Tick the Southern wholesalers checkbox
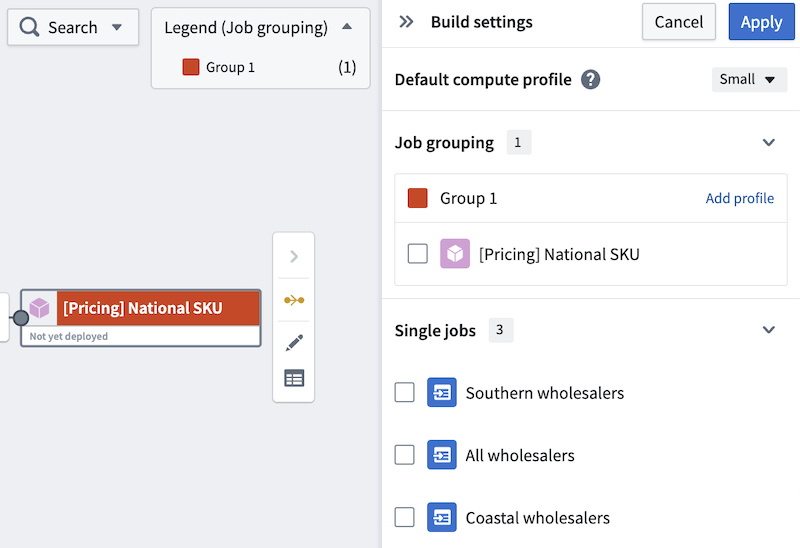Viewport: 800px width, 548px height. (404, 392)
